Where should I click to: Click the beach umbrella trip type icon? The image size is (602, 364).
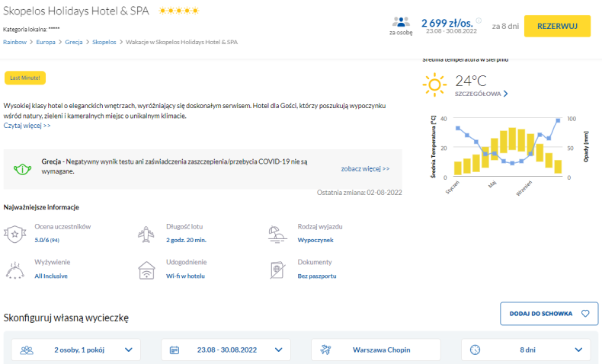click(x=277, y=233)
